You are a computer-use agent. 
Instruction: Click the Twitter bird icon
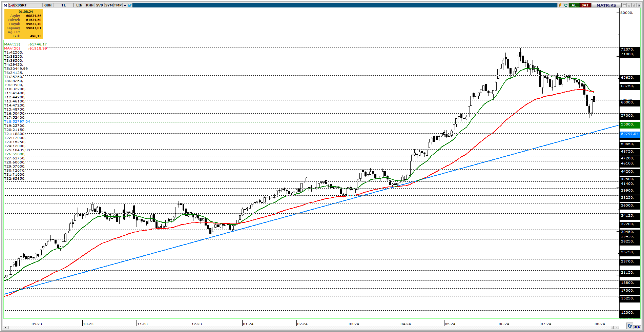click(130, 5)
